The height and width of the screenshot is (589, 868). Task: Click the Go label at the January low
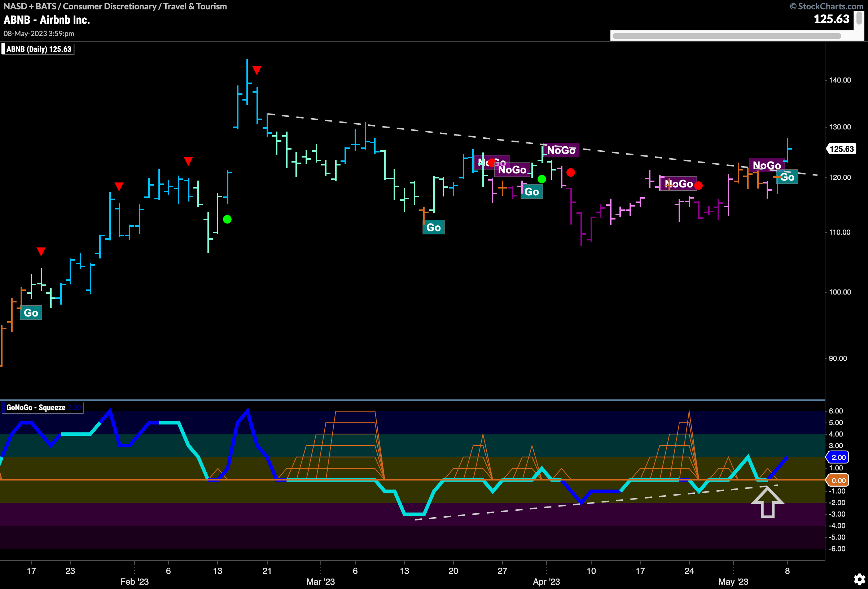31,313
